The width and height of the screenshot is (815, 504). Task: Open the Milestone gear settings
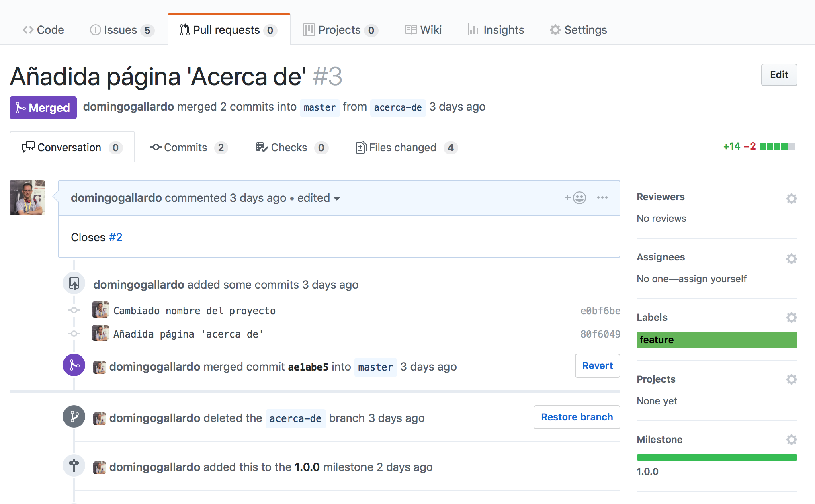[791, 440]
